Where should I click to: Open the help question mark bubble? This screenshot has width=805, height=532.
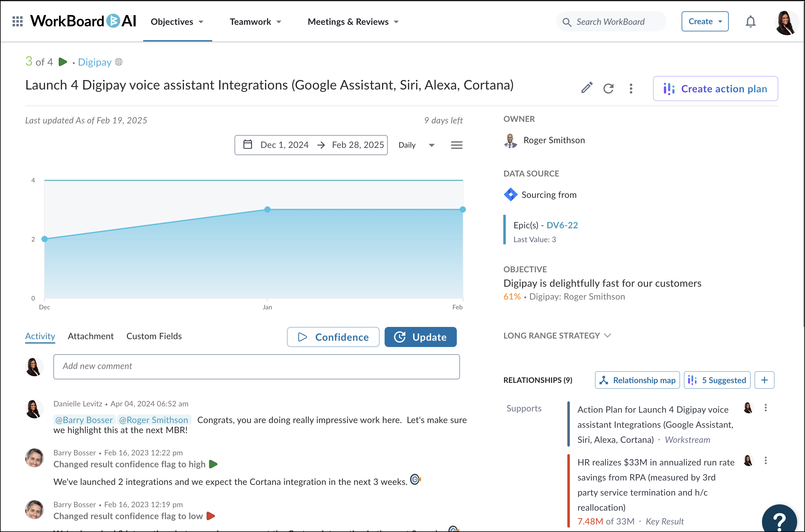(779, 519)
